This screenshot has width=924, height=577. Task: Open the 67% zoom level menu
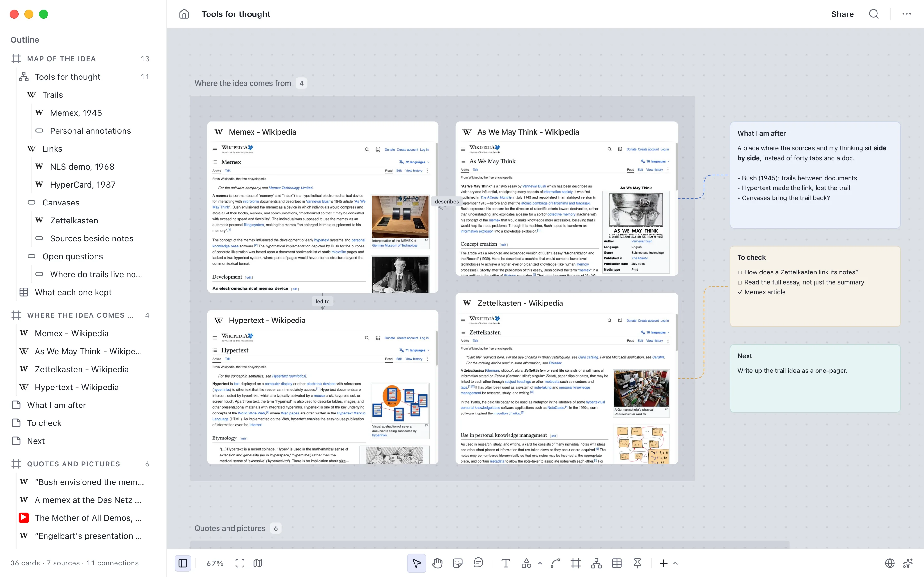pos(215,563)
